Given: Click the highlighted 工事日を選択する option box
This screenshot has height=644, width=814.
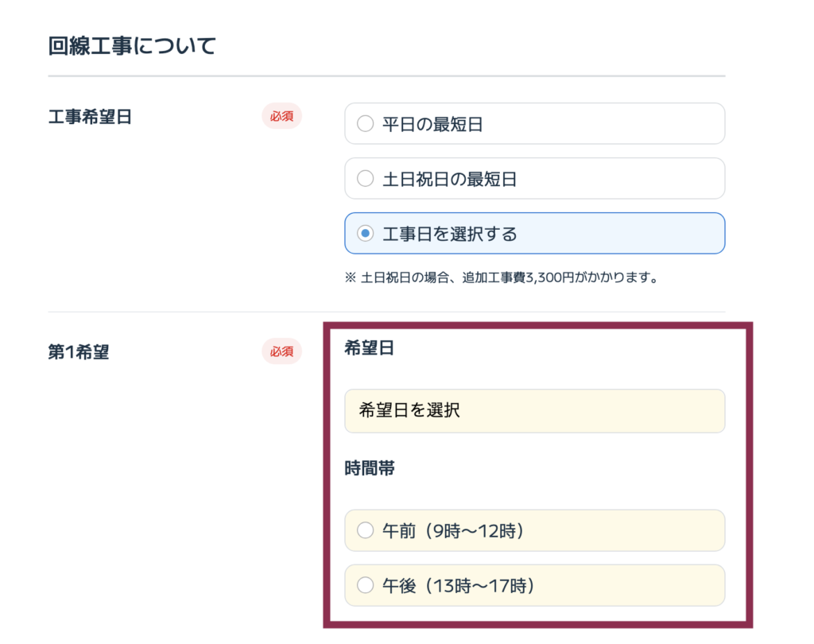Looking at the screenshot, I should (x=534, y=233).
